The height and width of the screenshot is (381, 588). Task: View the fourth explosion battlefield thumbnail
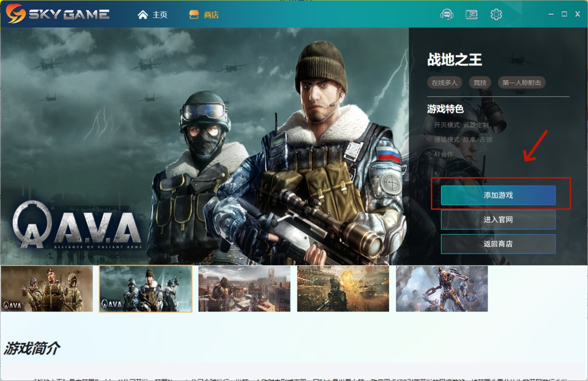pos(343,289)
